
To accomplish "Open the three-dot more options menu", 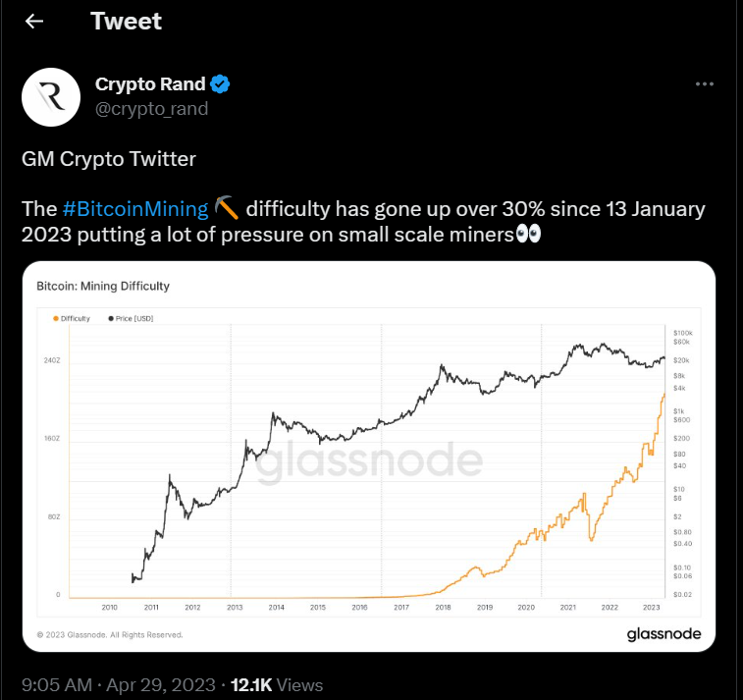I will [704, 84].
